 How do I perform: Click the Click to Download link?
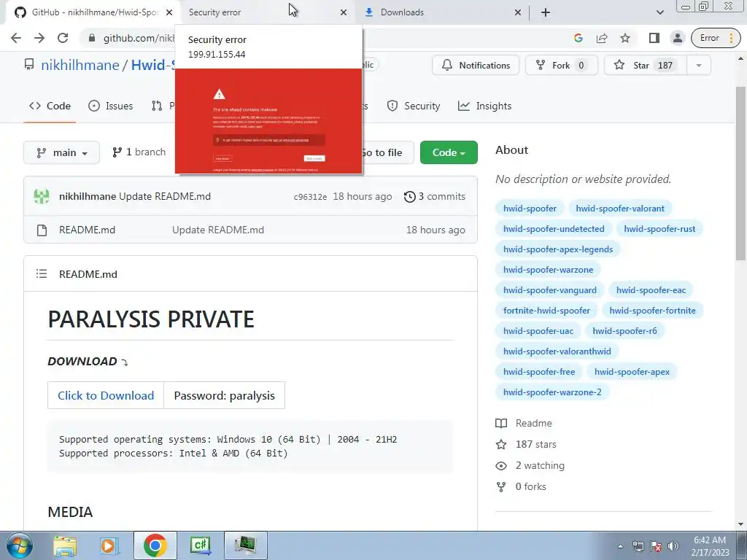tap(106, 395)
